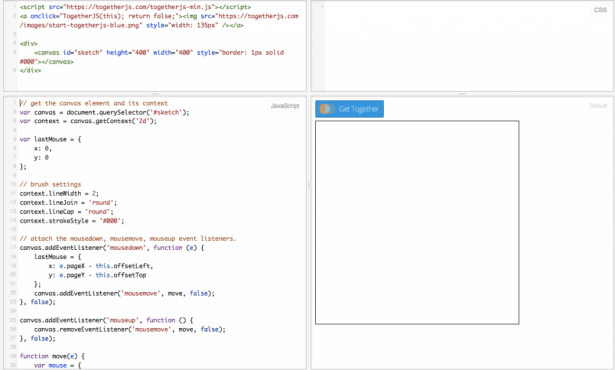Click the 'brush settings' comment line

click(x=50, y=184)
